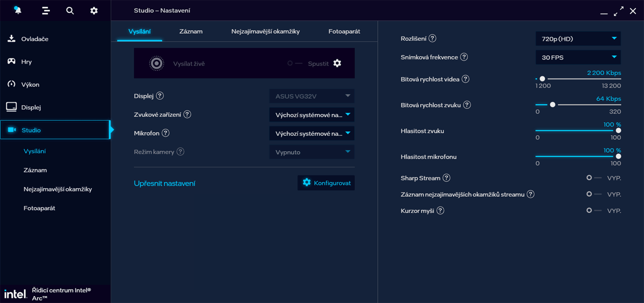Screen dimensions: 644x303
Task: Open the Zvukové zařízení dropdown
Action: click(x=312, y=115)
